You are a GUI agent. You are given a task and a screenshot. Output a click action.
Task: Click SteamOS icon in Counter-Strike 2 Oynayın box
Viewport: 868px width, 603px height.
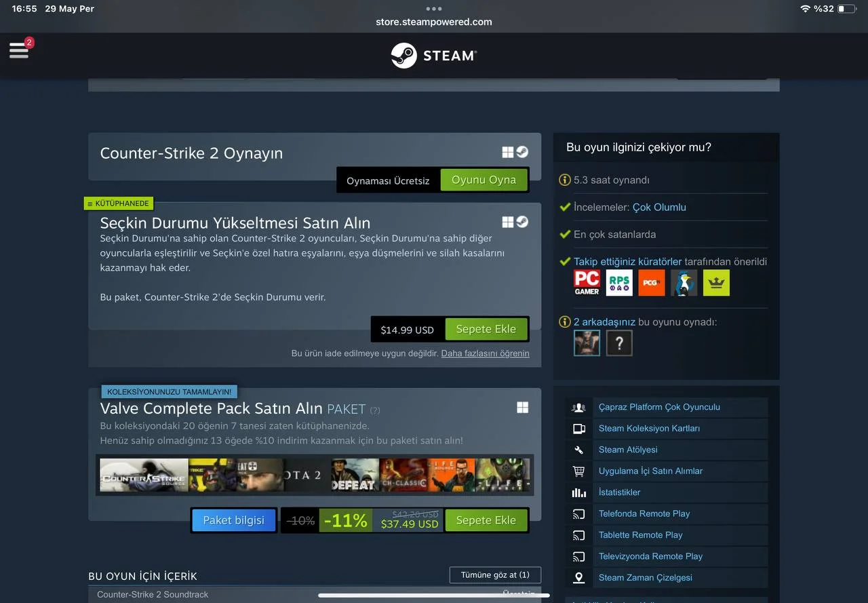point(522,152)
